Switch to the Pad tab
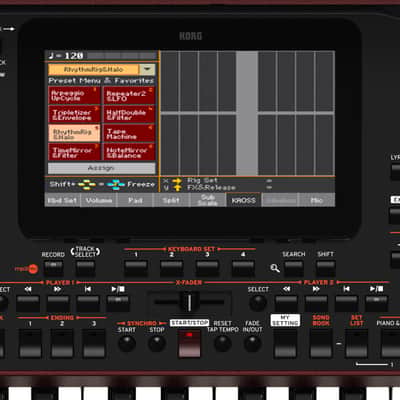This screenshot has height=400, width=400. coord(135,200)
